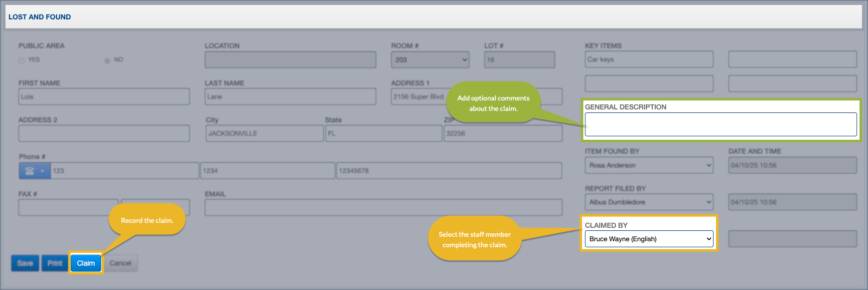868x290 pixels.
Task: Click the Location input field
Action: 290,60
